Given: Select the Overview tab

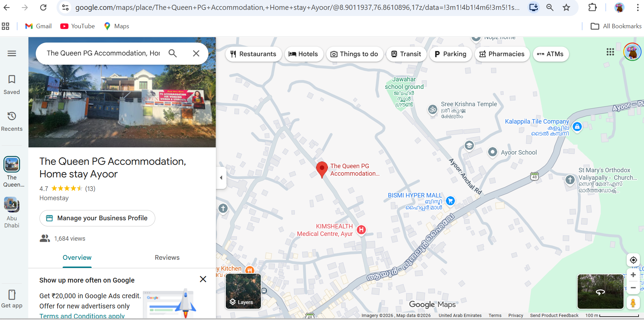Looking at the screenshot, I should [x=77, y=258].
